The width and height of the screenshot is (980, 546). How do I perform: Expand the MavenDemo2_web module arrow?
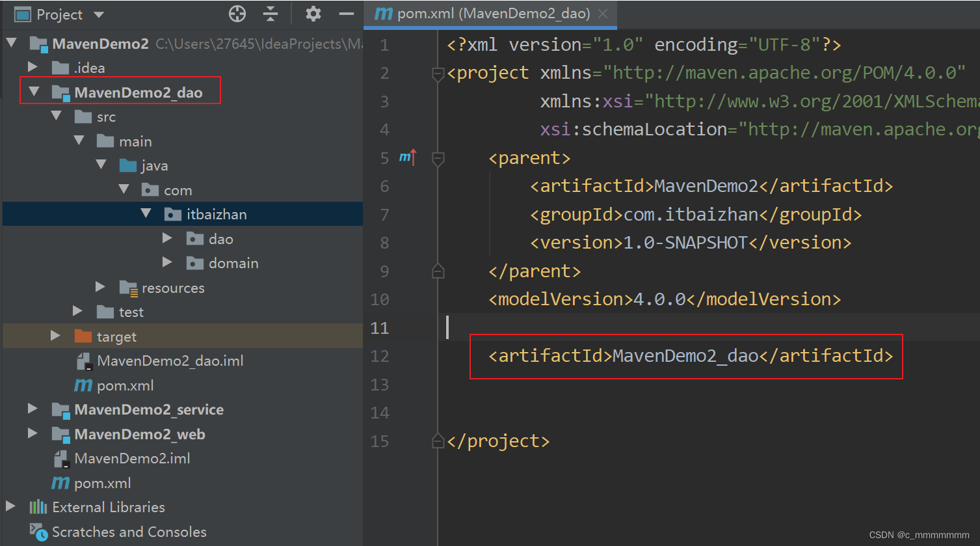coord(33,433)
